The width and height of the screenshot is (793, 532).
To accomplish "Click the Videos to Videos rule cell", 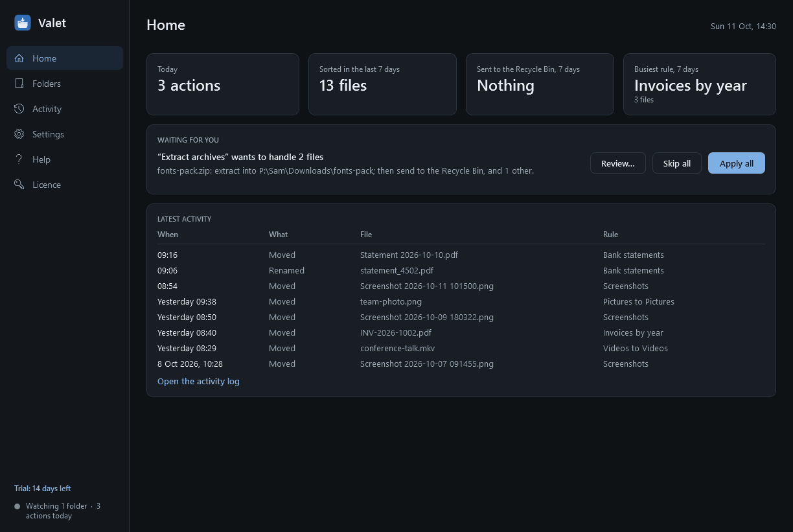I will (x=636, y=349).
